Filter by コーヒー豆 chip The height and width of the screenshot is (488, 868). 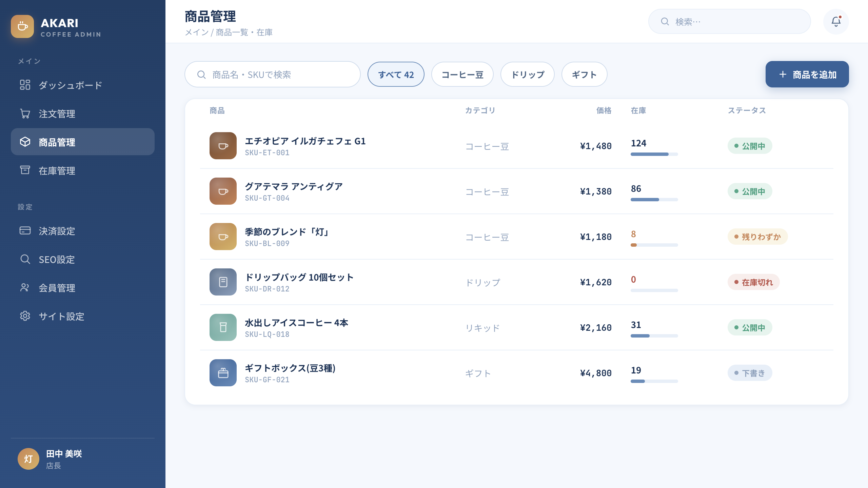(462, 74)
